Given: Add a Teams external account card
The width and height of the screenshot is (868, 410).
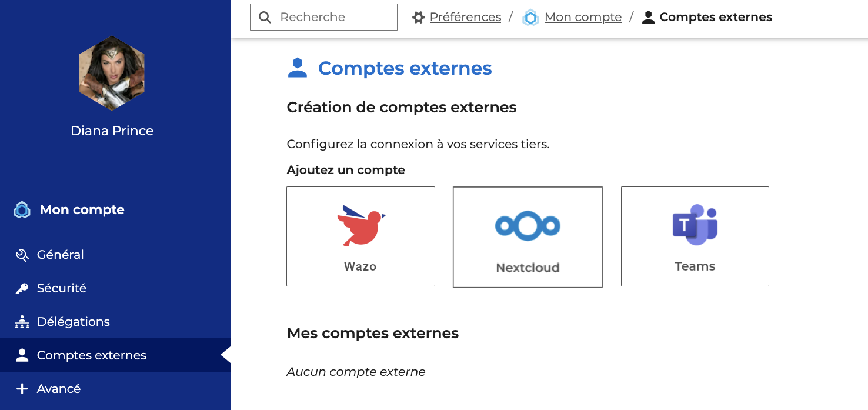Looking at the screenshot, I should pos(695,236).
